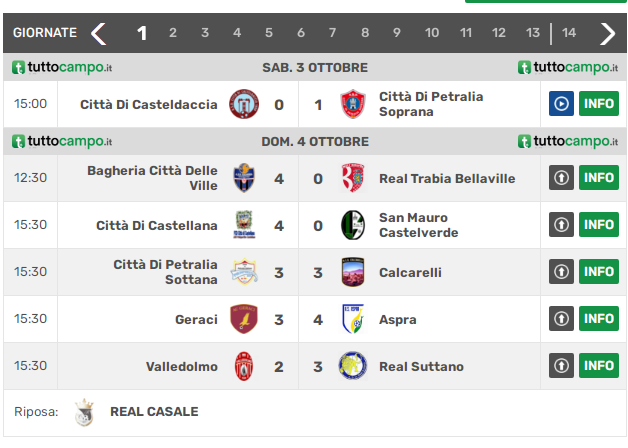This screenshot has width=628, height=448.
Task: Open INFO for Casteldaccia match
Action: [599, 104]
